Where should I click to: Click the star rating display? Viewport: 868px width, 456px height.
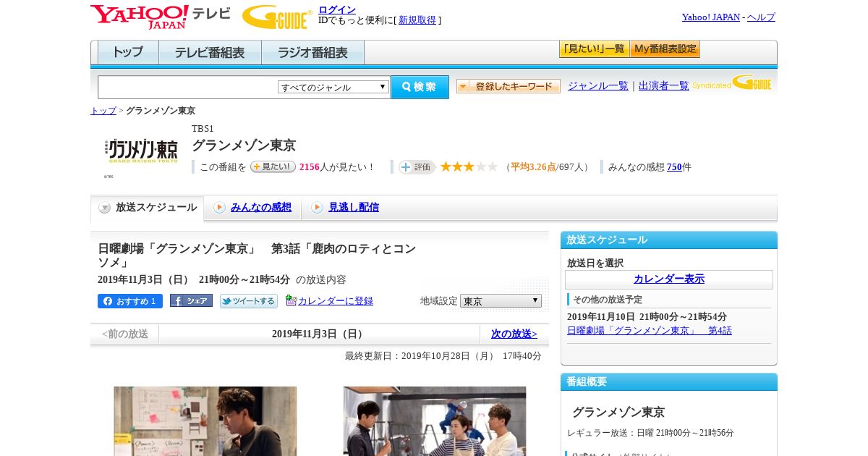(x=469, y=166)
